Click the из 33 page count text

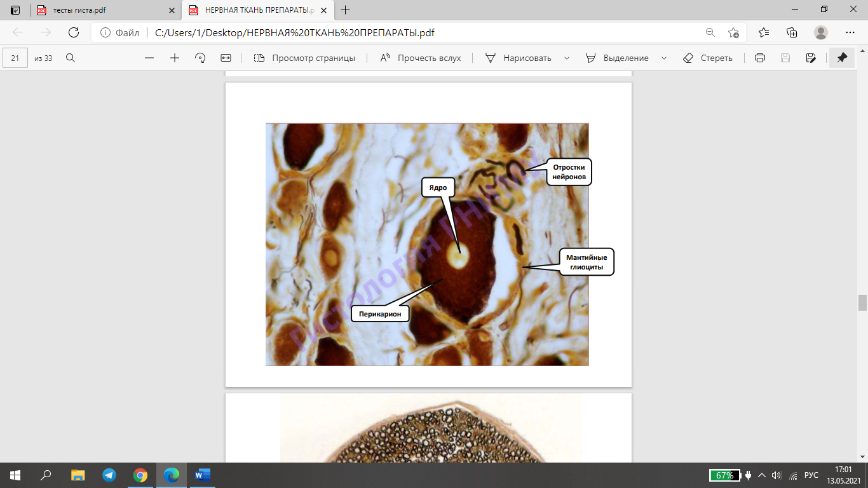pyautogui.click(x=43, y=58)
